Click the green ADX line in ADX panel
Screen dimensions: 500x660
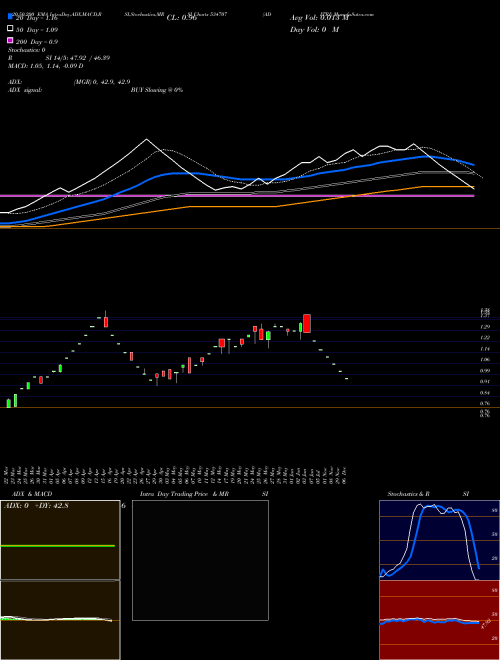point(58,546)
